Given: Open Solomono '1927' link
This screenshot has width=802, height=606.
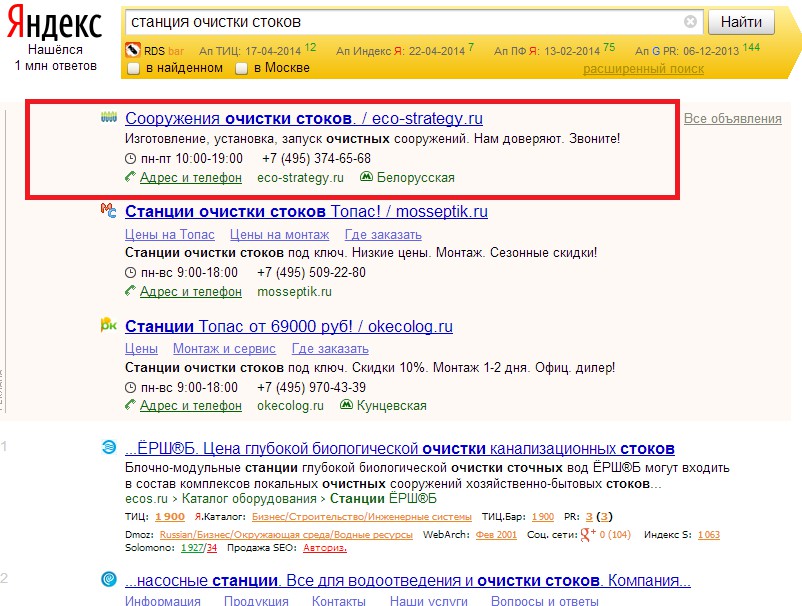Looking at the screenshot, I should (x=192, y=548).
